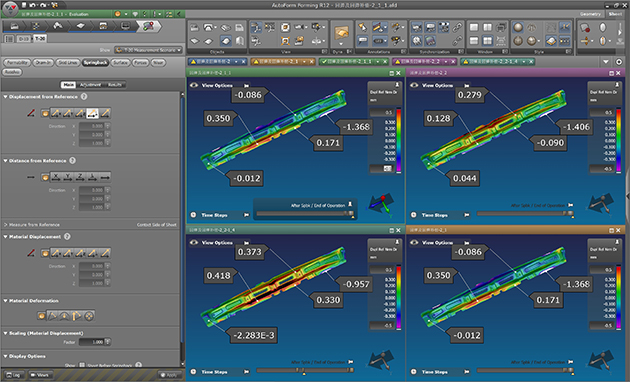The image size is (630, 382).
Task: Click the Formability pill button
Action: point(17,63)
